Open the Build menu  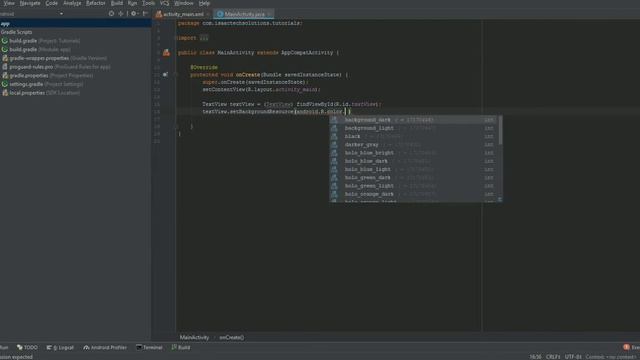click(x=117, y=3)
